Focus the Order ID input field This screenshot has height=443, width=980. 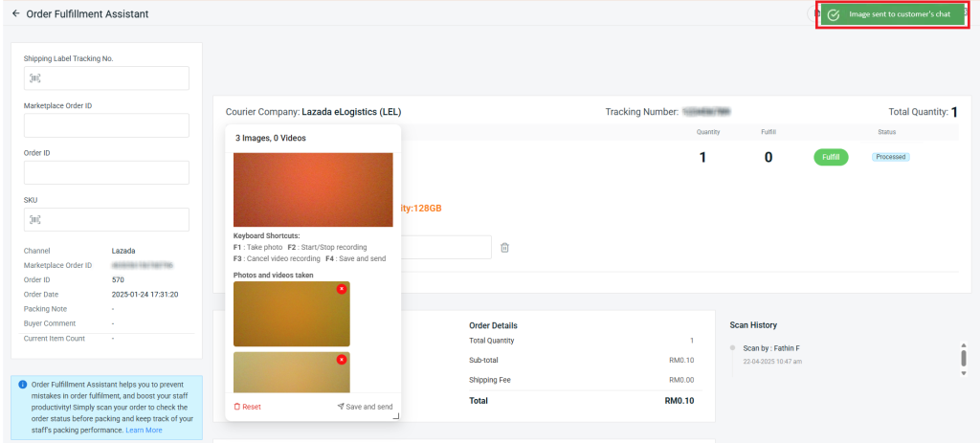click(x=106, y=172)
